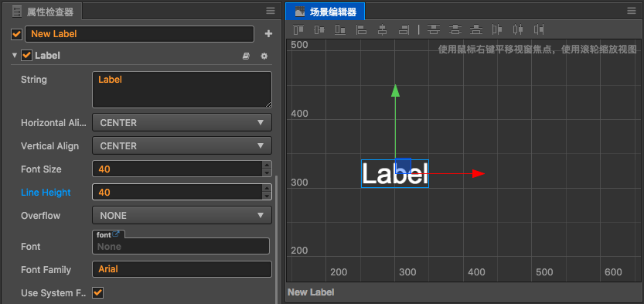Viewport: 644px width, 304px height.
Task: Add component with the plus icon
Action: (268, 34)
